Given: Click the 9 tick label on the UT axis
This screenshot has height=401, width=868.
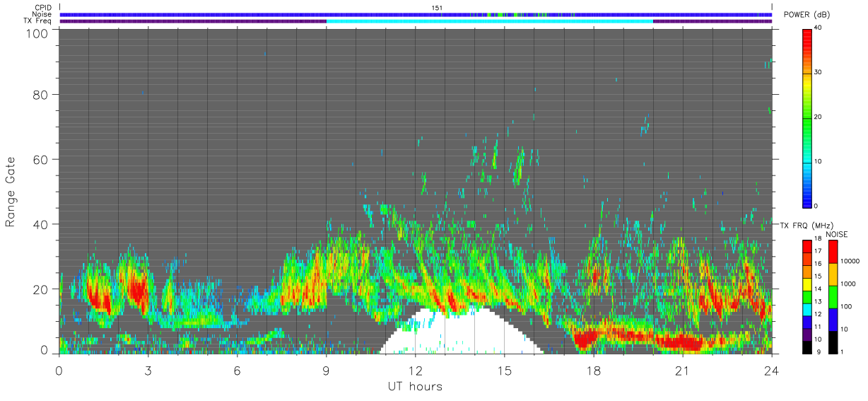Looking at the screenshot, I should click(x=327, y=371).
